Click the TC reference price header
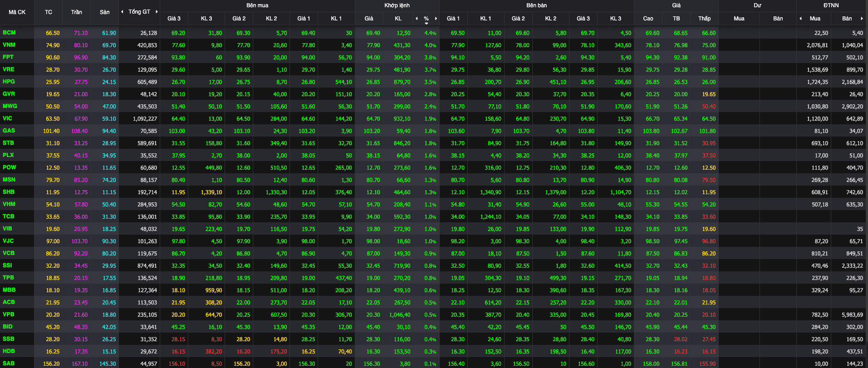868x368 pixels. 49,12
